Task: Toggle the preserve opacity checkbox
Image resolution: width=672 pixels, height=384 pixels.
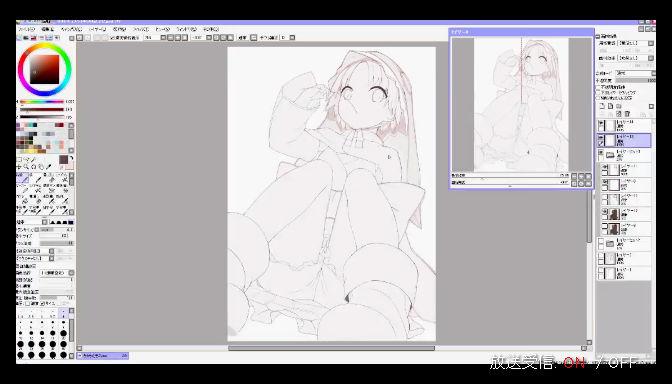Action: click(598, 87)
